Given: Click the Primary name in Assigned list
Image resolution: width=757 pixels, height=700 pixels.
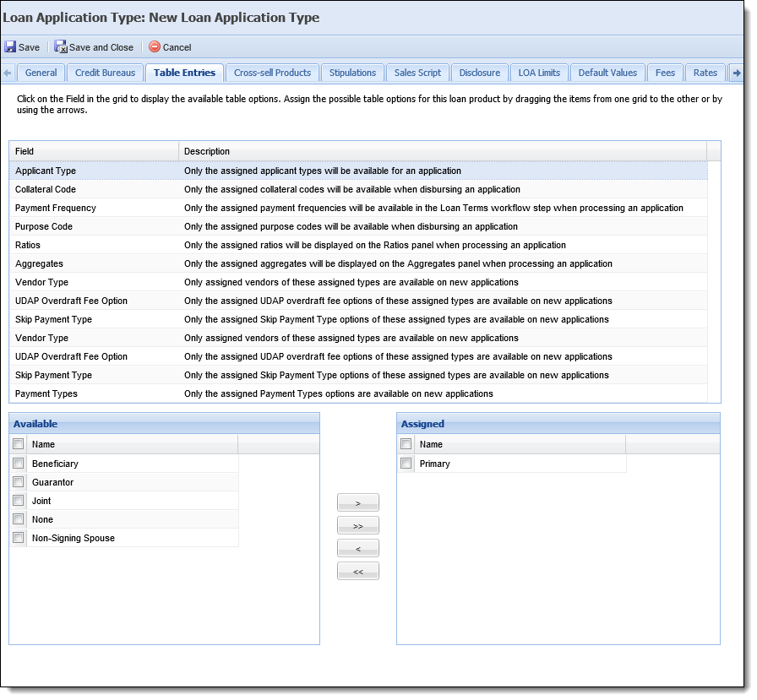Looking at the screenshot, I should [434, 464].
